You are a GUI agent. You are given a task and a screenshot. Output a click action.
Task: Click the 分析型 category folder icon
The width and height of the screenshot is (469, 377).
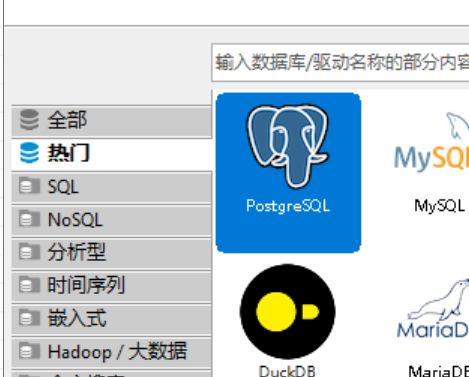pyautogui.click(x=29, y=252)
